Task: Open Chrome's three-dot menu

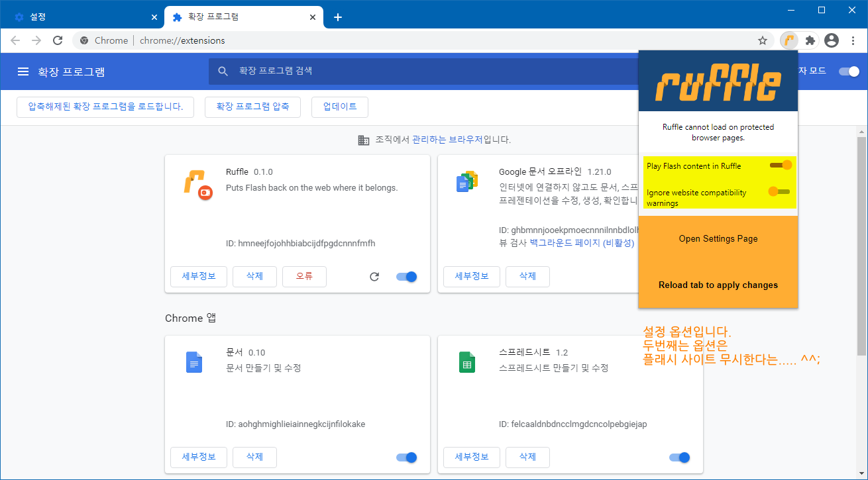Action: click(851, 40)
